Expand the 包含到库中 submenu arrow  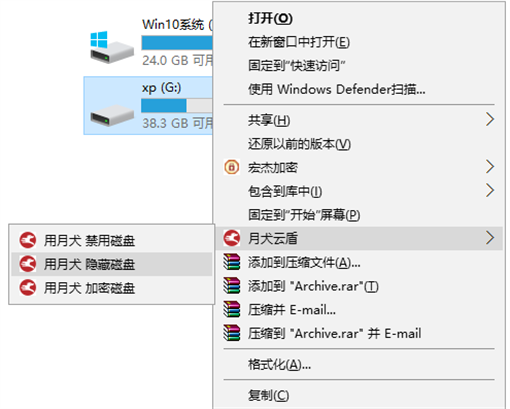[490, 190]
